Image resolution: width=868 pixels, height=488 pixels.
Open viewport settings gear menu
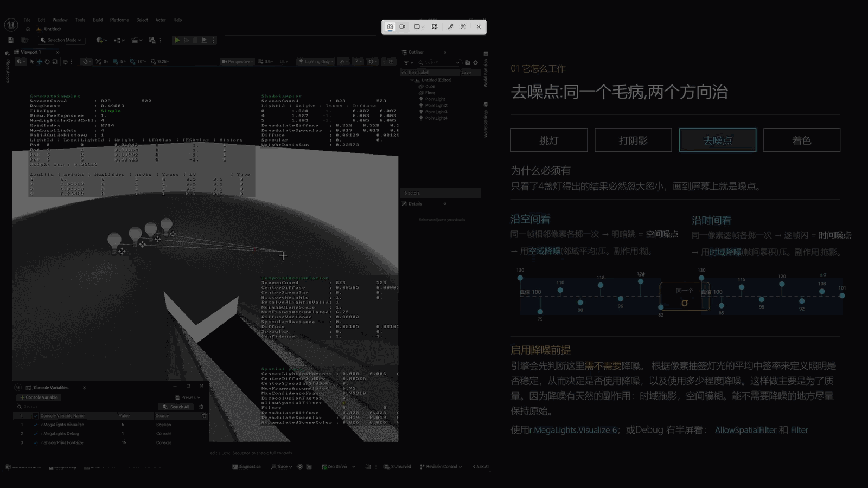[372, 62]
